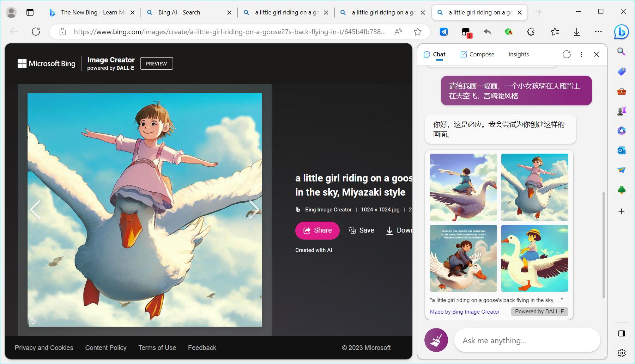The image size is (635, 364).
Task: Open the Downloads toolbar icon
Action: click(x=576, y=32)
